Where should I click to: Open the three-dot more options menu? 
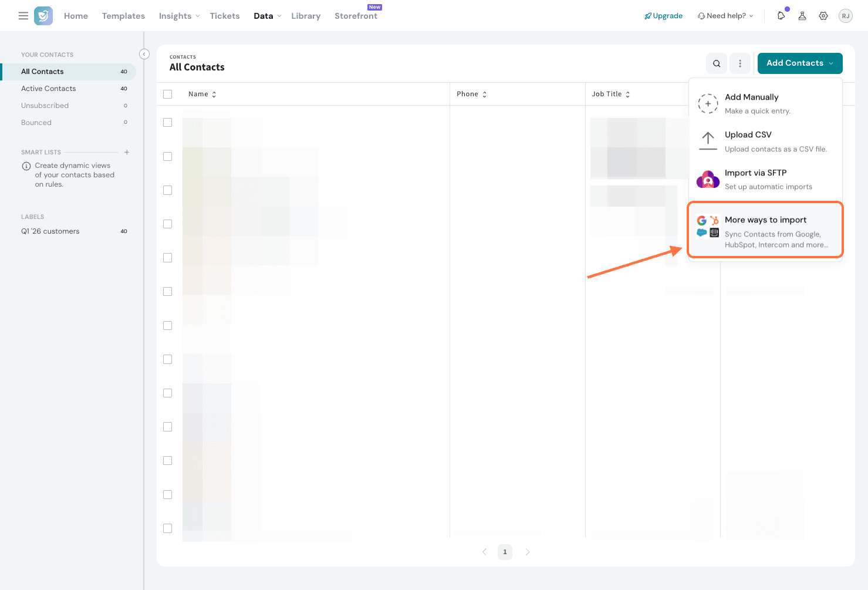pos(740,63)
